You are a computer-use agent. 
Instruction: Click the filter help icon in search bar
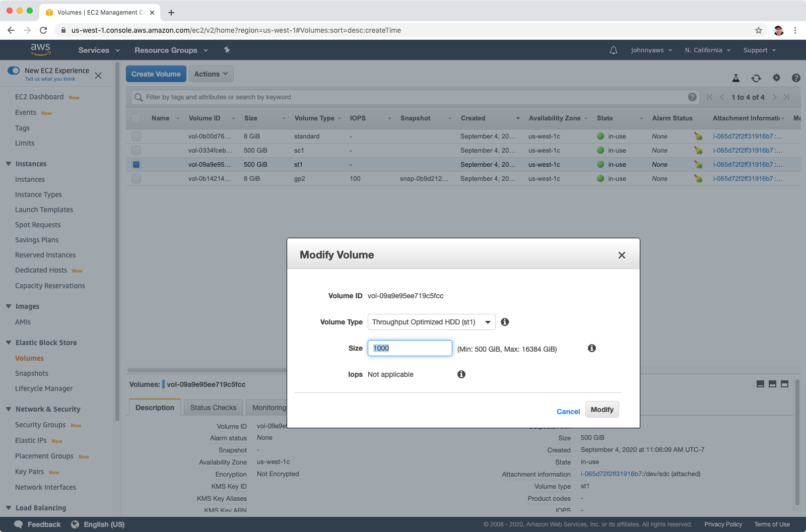click(x=692, y=97)
